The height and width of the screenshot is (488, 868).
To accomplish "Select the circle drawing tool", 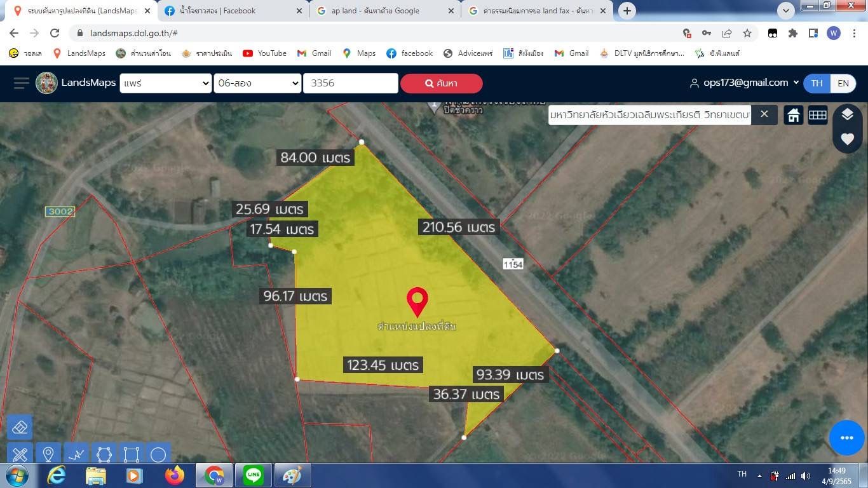I will coord(158,454).
